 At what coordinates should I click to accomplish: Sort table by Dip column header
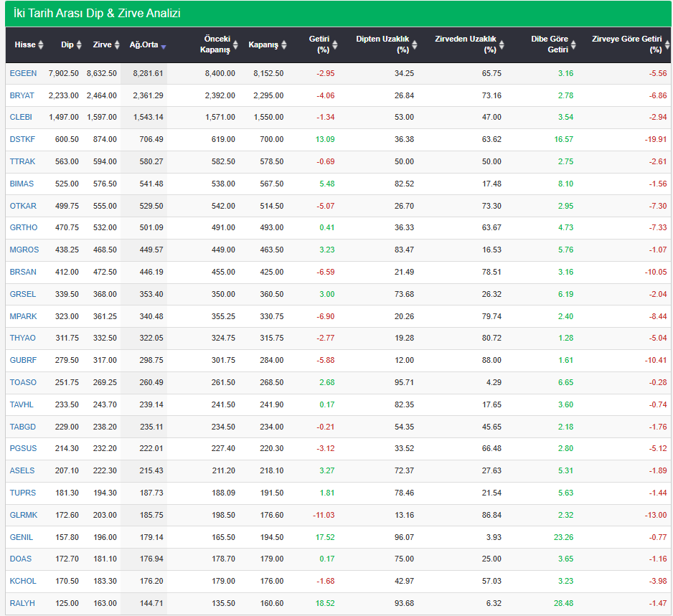click(x=67, y=44)
